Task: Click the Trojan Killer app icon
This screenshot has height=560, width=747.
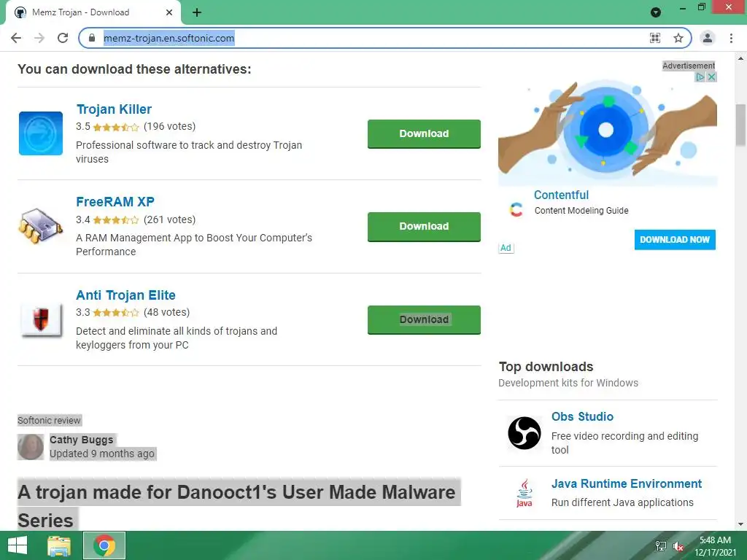Action: pos(41,133)
